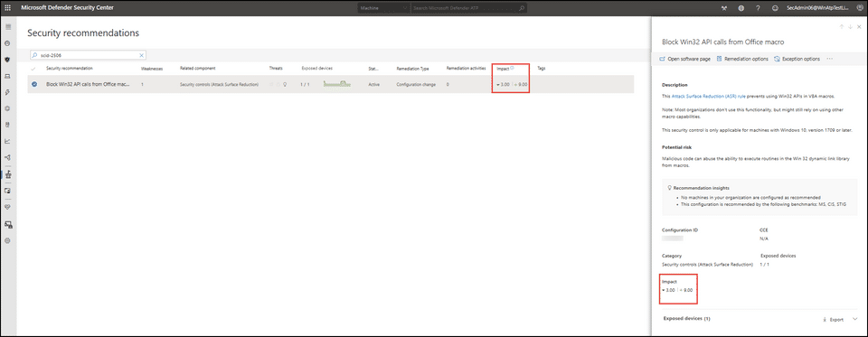868x337 pixels.
Task: Open the feedback smiley icon
Action: click(x=775, y=8)
